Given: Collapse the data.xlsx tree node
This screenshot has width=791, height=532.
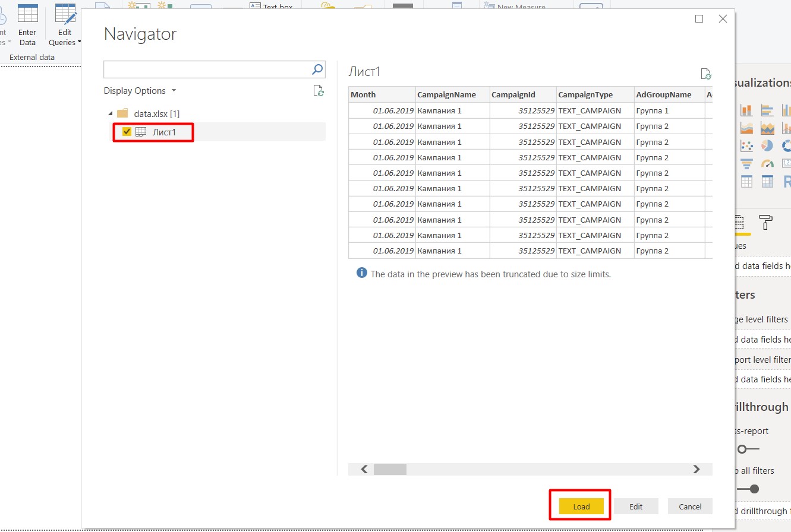Looking at the screenshot, I should click(x=111, y=113).
